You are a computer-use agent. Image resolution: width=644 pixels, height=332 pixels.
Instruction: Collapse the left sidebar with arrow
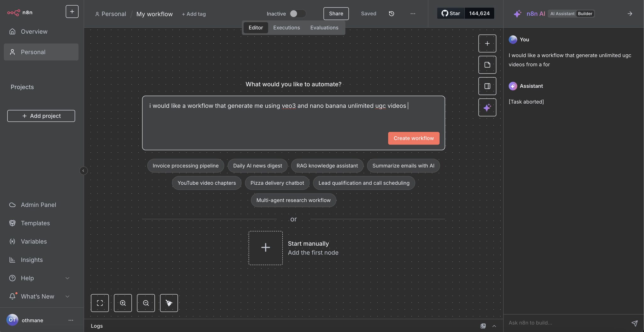point(83,171)
